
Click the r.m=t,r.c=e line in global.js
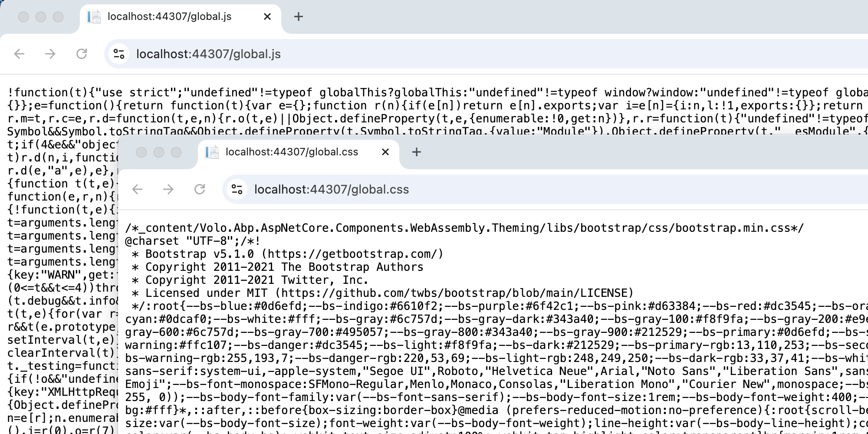[x=437, y=118]
